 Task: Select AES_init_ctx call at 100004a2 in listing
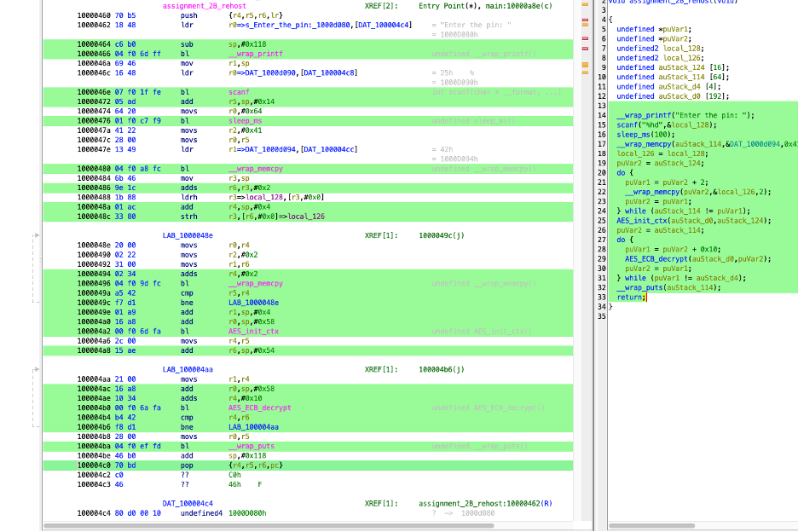[253, 332]
